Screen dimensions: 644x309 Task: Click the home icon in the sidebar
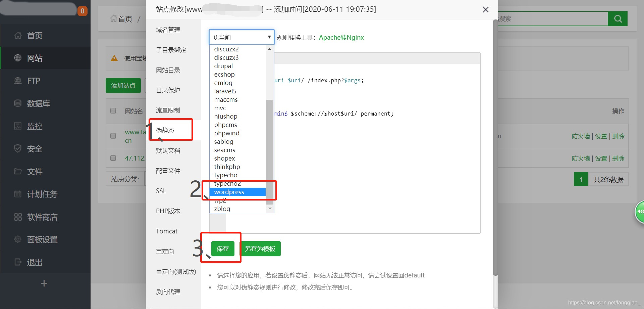pos(18,36)
